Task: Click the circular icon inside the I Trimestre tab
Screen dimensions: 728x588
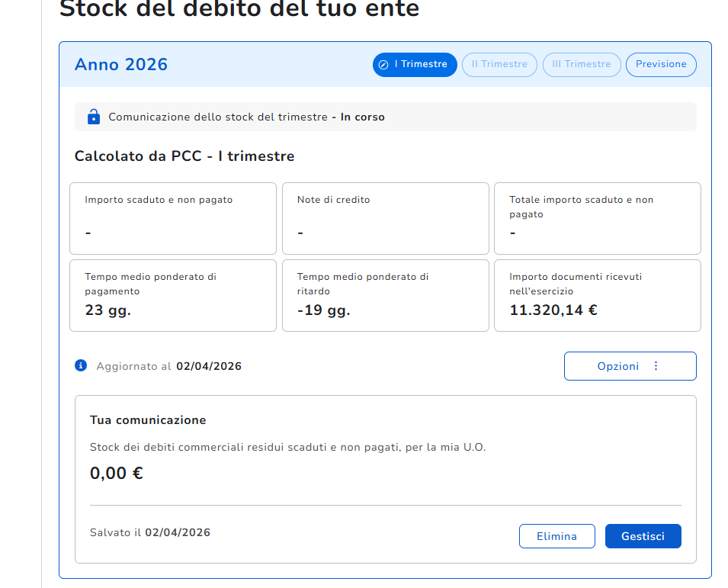Action: (384, 65)
